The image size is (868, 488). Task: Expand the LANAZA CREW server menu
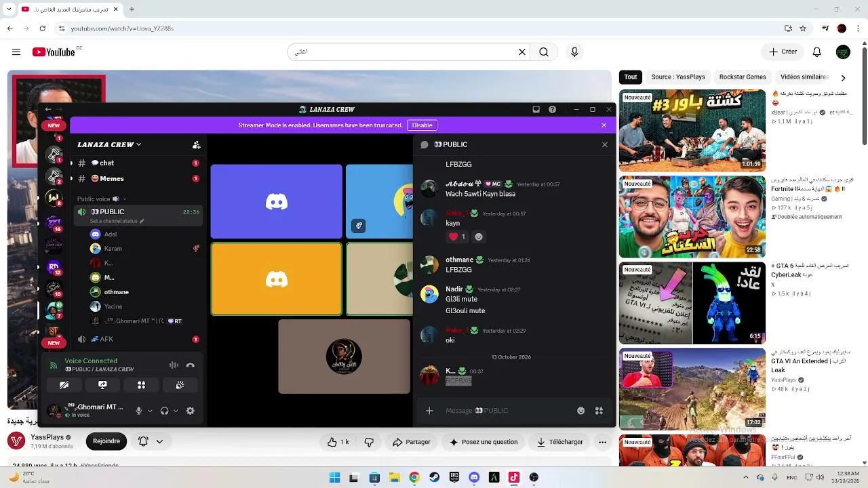[x=109, y=144]
